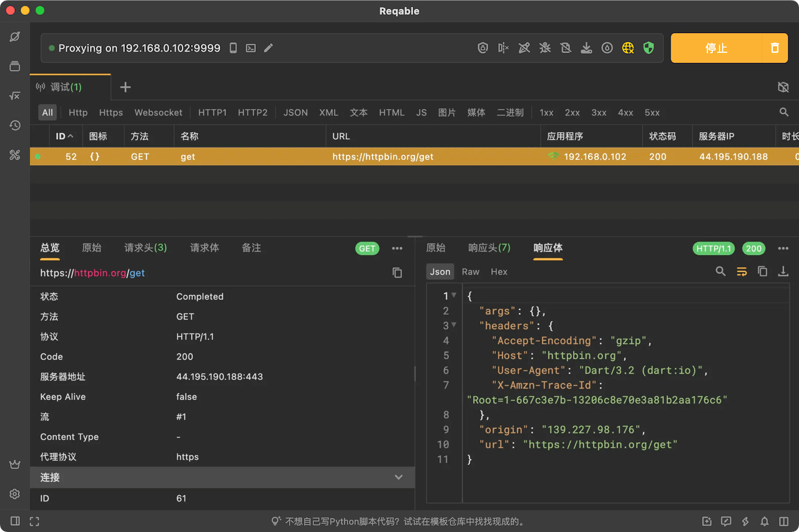Screen dimensions: 799x532
Task: Open the toolbox wrench icon in sidebar
Action: coord(15,155)
